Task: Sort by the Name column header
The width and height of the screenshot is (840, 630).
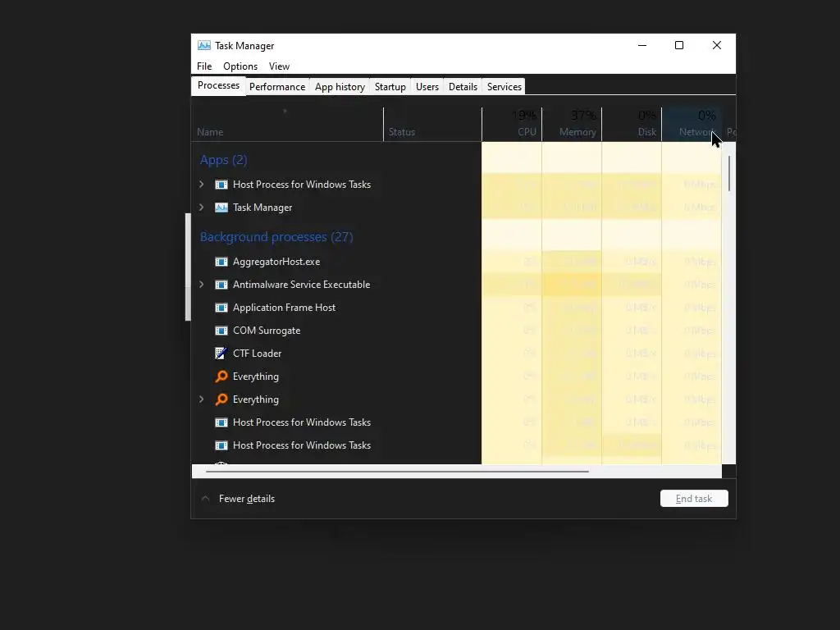Action: (x=287, y=125)
